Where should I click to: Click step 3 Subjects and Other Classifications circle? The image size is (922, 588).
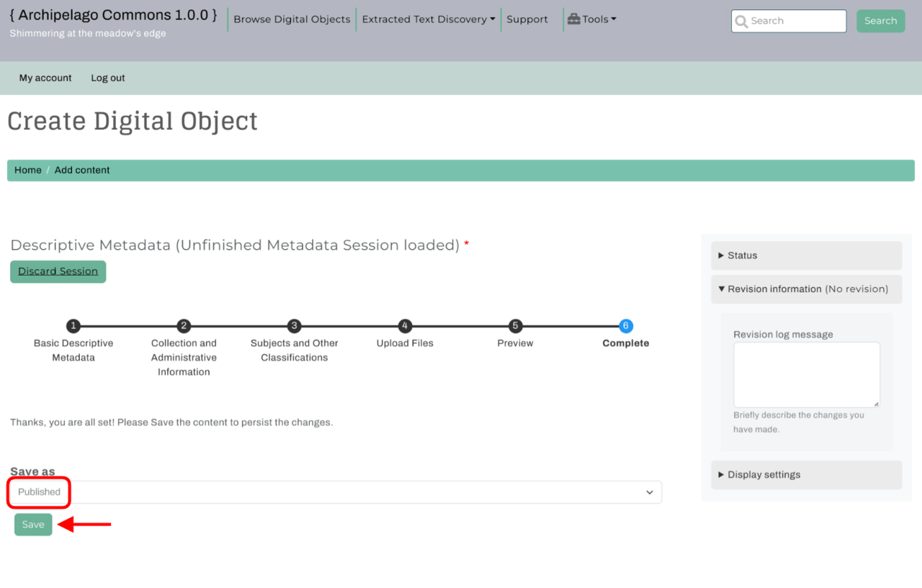pyautogui.click(x=294, y=326)
